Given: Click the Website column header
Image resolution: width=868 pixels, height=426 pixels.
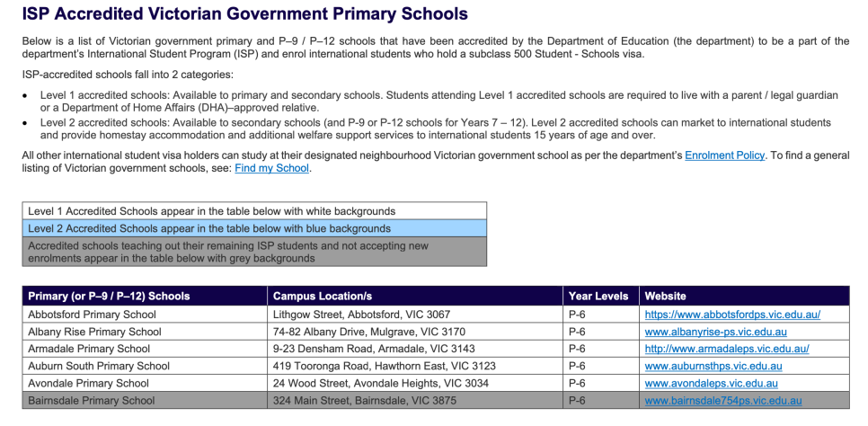Looking at the screenshot, I should point(665,297).
